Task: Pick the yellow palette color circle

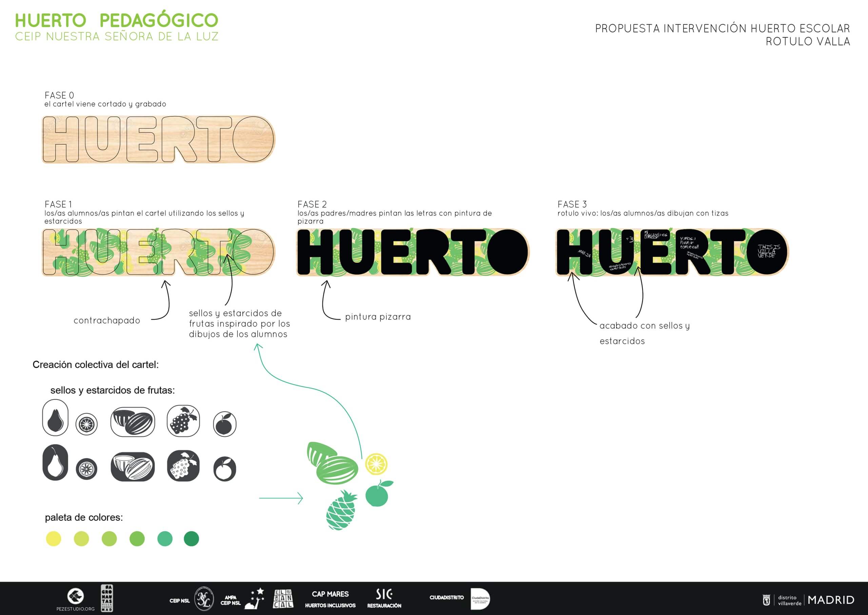Action: [x=53, y=538]
